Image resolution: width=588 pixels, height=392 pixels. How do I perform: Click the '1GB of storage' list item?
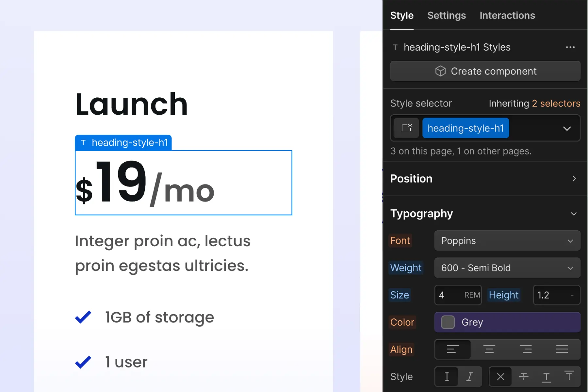(159, 317)
